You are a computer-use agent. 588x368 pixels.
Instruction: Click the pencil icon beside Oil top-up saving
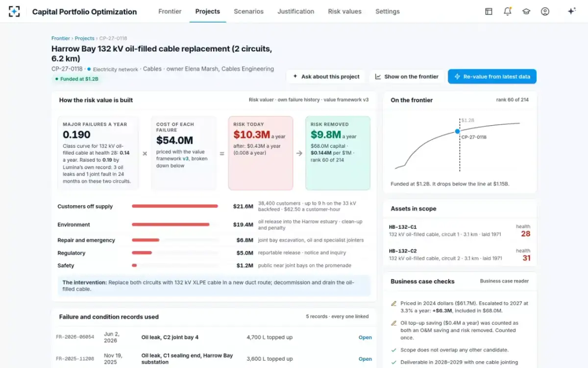[x=393, y=323]
